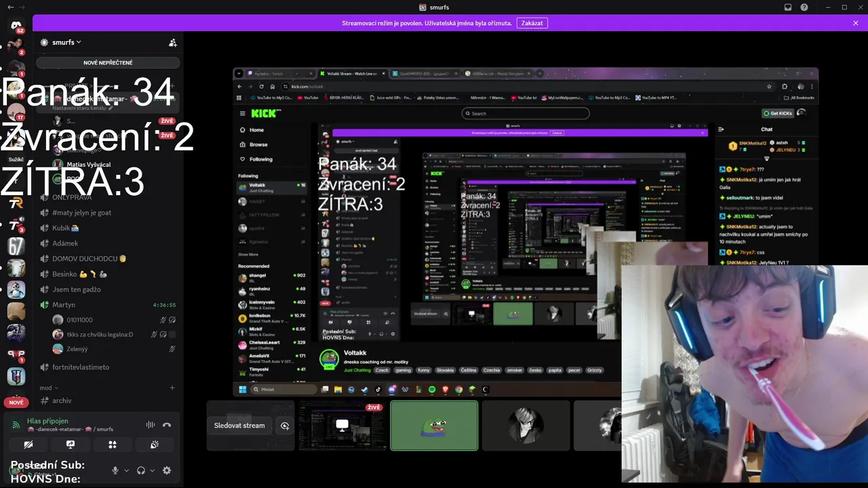Go back with the title bar arrow

coord(10,7)
